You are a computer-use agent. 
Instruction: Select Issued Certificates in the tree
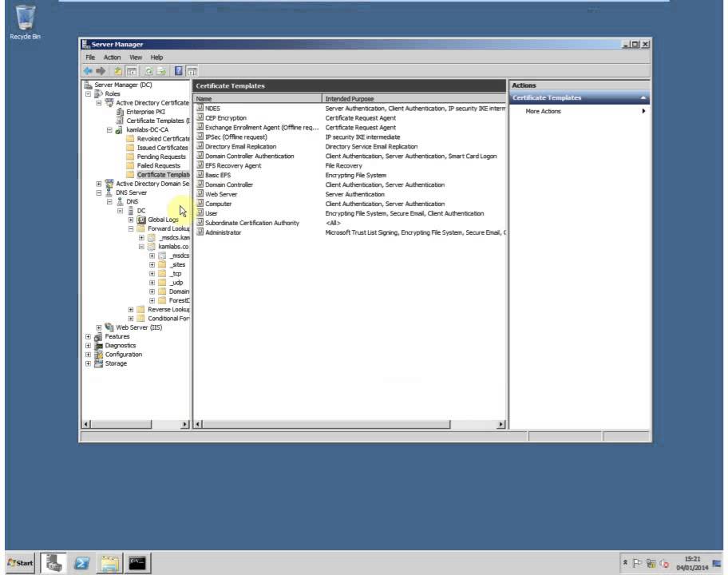click(163, 148)
